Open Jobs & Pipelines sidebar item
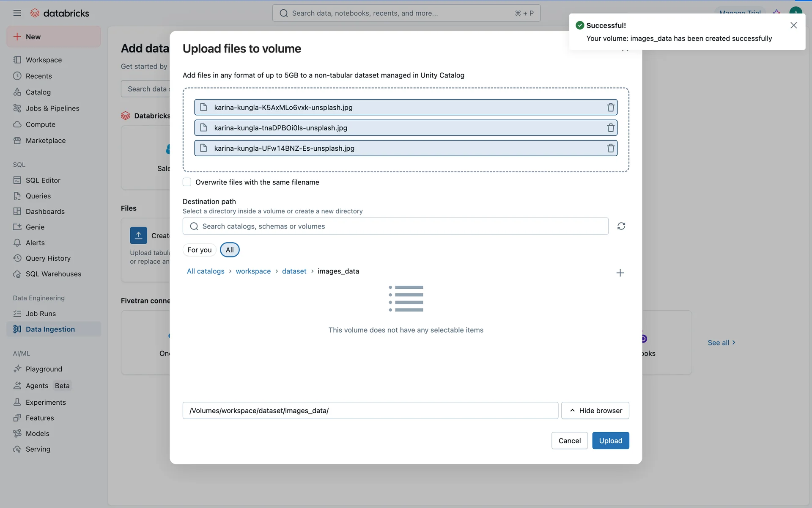Image resolution: width=812 pixels, height=508 pixels. pos(52,108)
